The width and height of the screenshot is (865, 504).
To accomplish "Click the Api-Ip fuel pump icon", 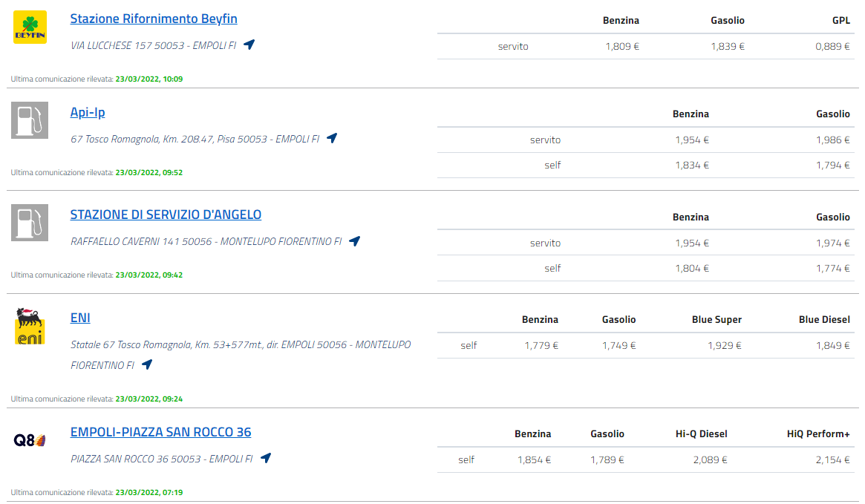I will point(30,120).
